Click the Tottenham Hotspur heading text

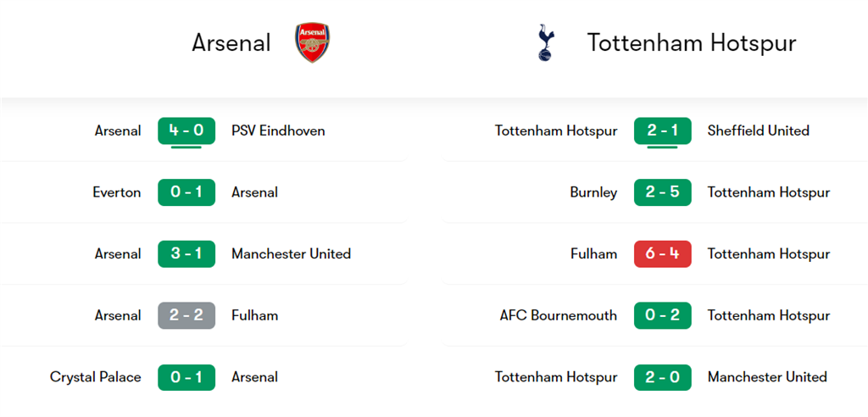click(692, 42)
